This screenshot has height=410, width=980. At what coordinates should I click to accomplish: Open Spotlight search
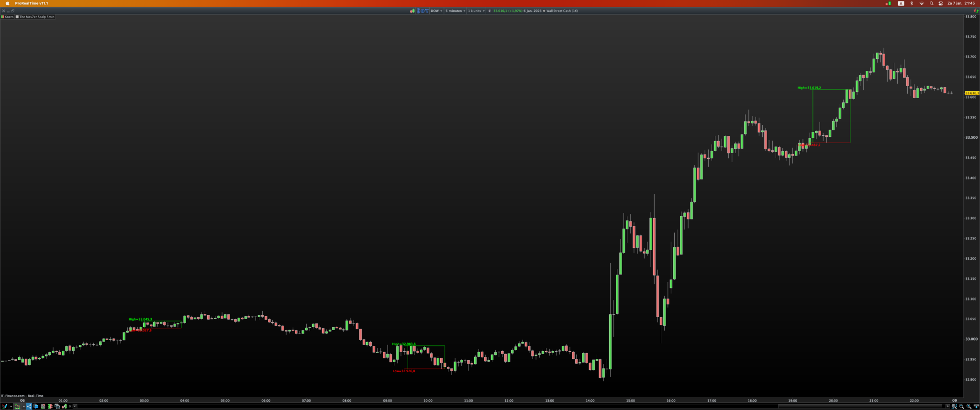click(x=931, y=3)
